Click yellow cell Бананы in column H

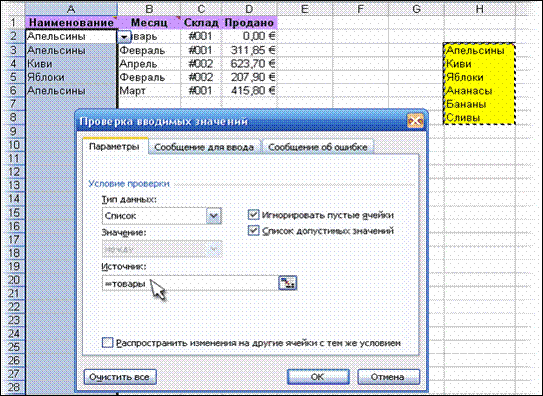pos(480,104)
